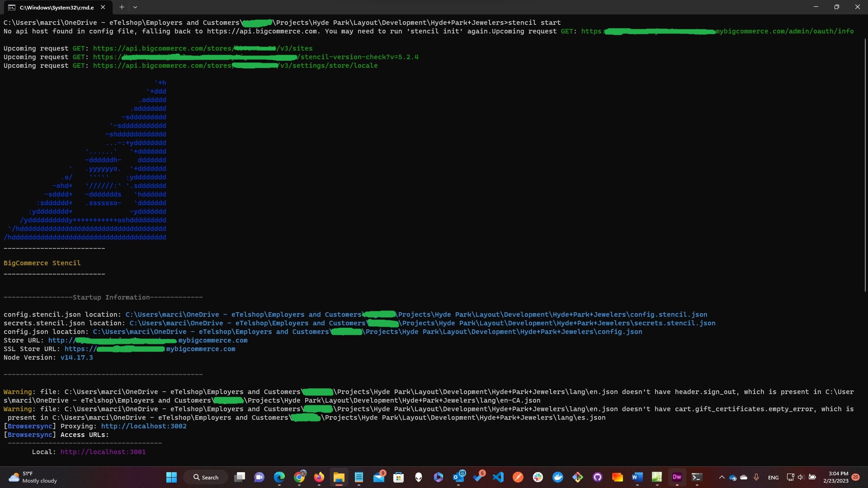Open the volume speaker tray icon
This screenshot has height=488, width=868.
801,477
